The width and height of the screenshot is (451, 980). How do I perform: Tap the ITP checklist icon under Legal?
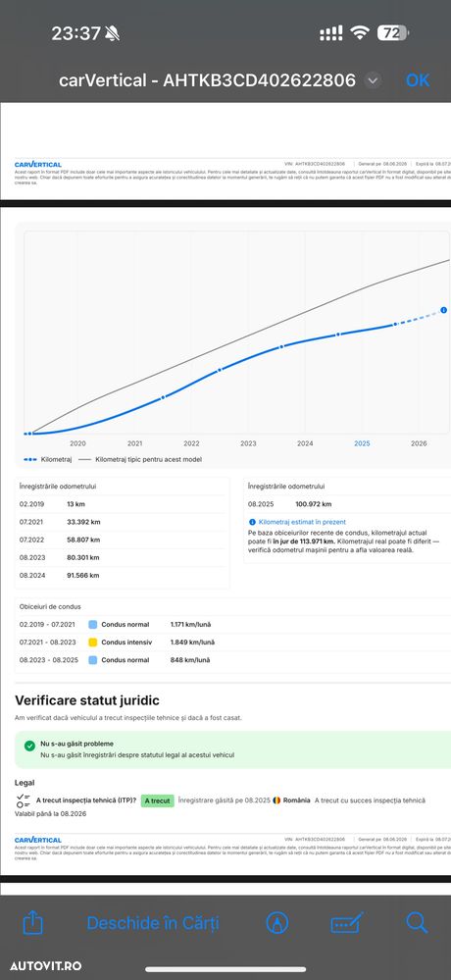click(x=25, y=800)
